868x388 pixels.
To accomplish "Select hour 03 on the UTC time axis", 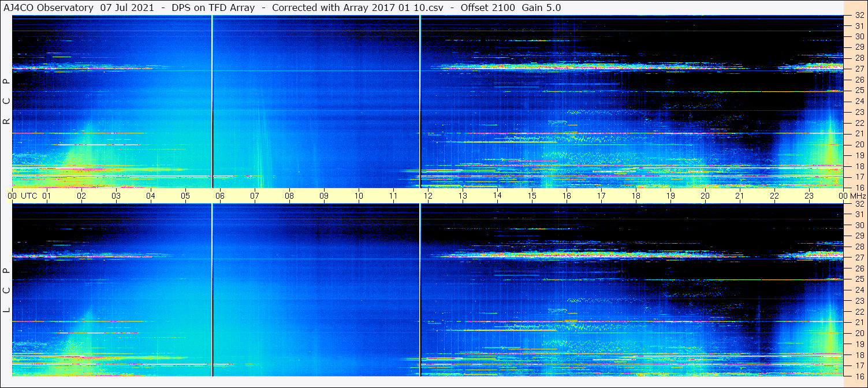I will tap(116, 196).
